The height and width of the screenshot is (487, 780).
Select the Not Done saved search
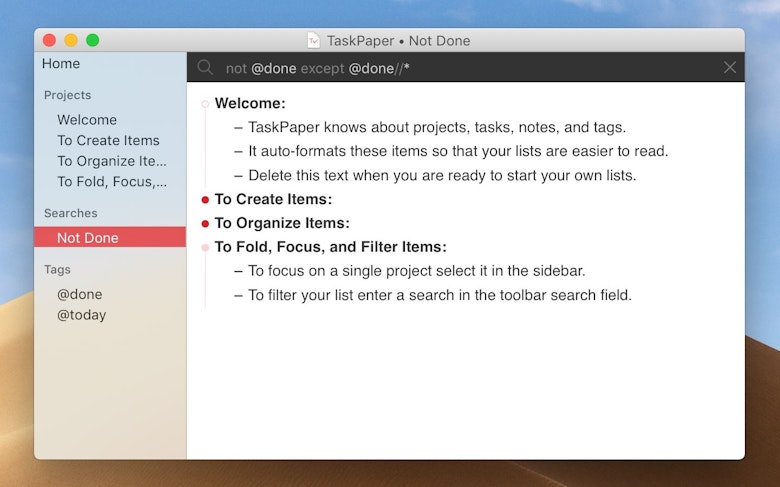coord(110,237)
